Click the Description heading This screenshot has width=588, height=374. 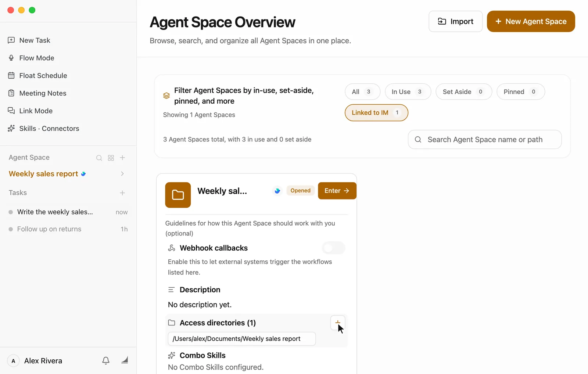[200, 290]
